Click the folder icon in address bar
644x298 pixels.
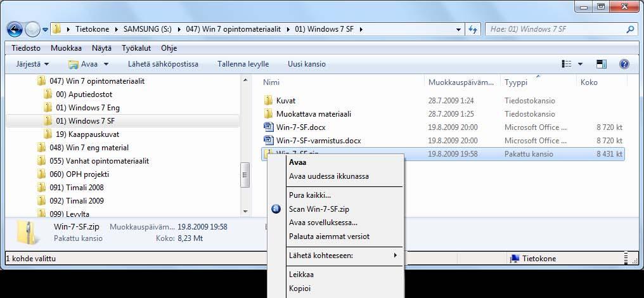pos(57,29)
